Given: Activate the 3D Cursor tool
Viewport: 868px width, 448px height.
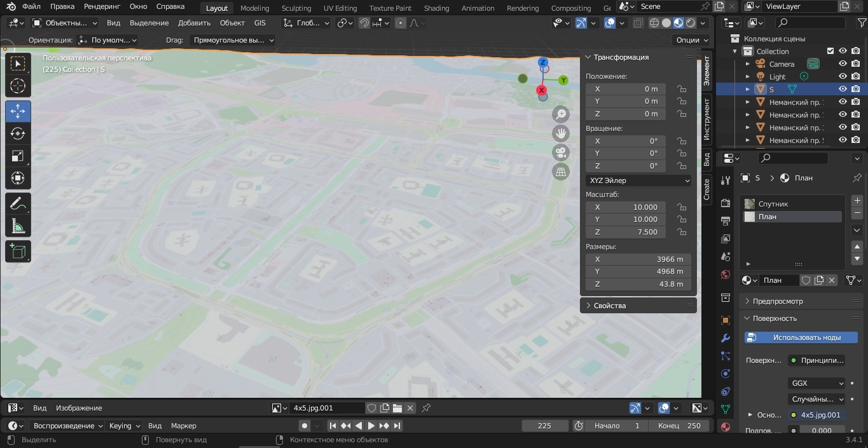Looking at the screenshot, I should coord(18,86).
